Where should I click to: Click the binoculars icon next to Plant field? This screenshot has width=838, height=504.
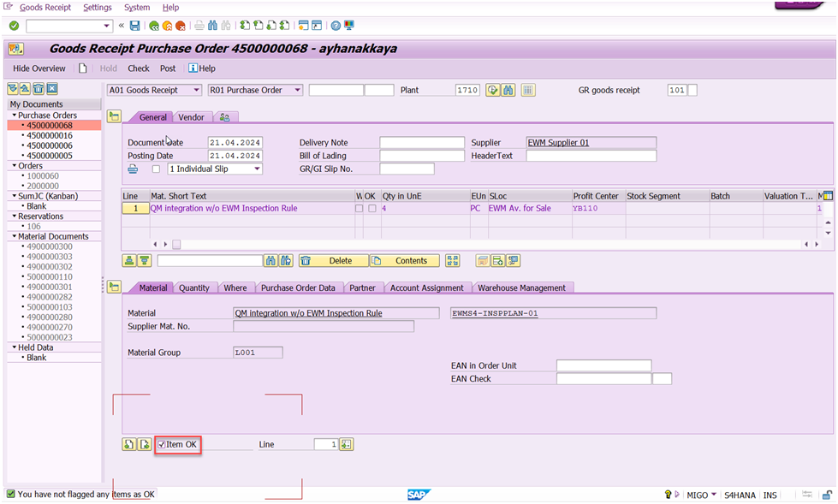[508, 90]
